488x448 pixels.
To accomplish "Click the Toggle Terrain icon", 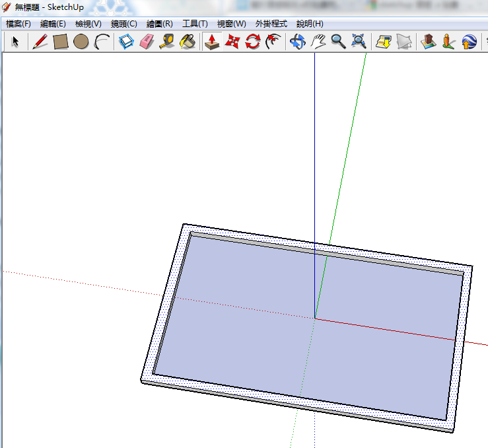I will [404, 42].
